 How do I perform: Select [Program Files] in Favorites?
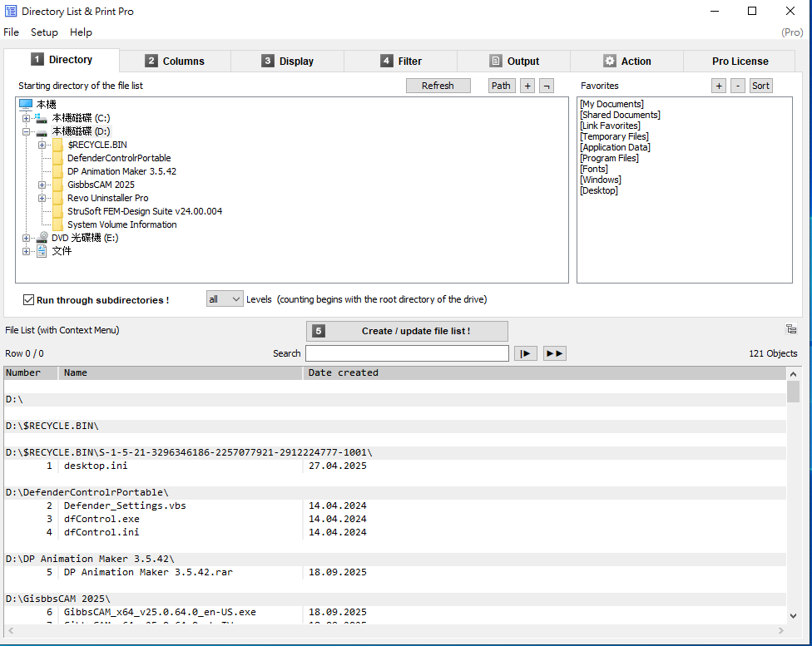click(609, 159)
